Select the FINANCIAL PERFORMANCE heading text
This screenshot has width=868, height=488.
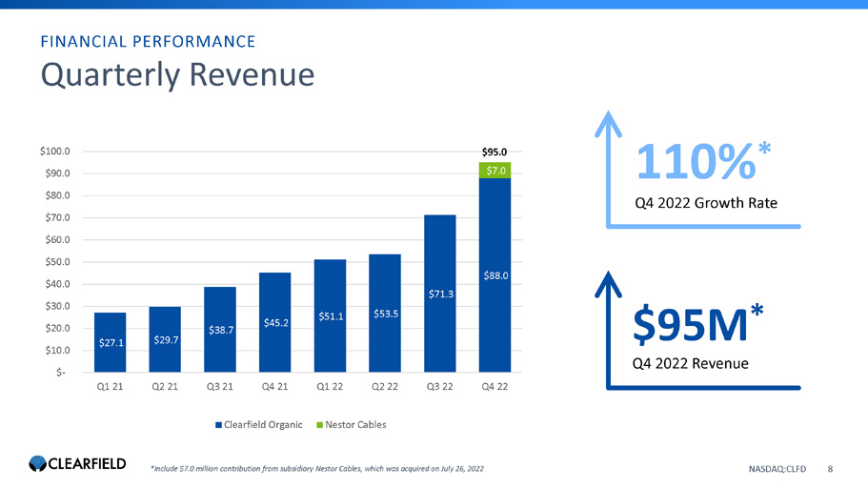(147, 41)
